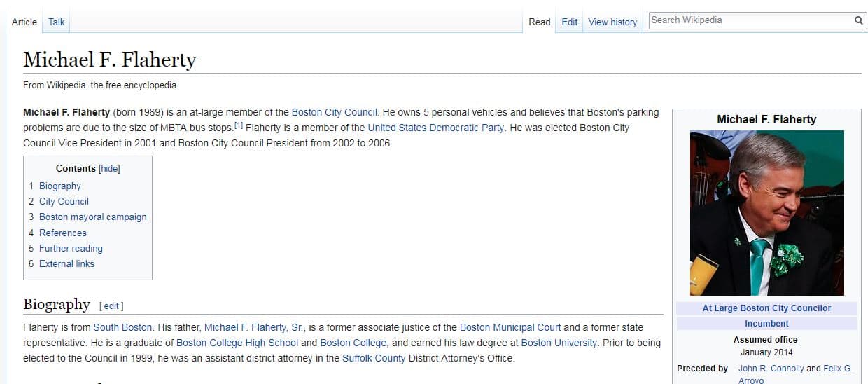Jump to Biography in the contents
Image resolution: width=868 pixels, height=384 pixels.
coord(60,186)
